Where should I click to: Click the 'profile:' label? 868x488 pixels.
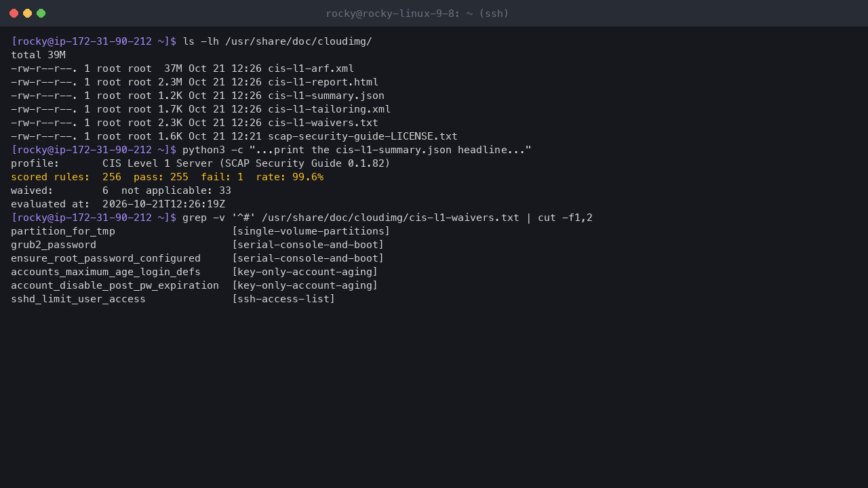[x=35, y=163]
